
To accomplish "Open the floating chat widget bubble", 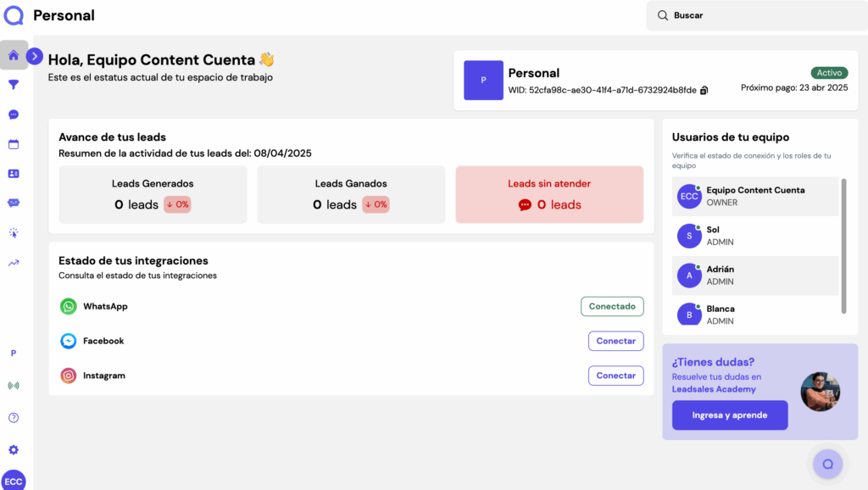I will 827,464.
